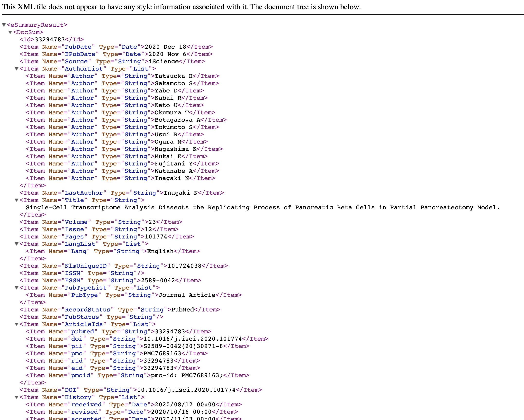Collapse the PubTypeList item

point(17,288)
